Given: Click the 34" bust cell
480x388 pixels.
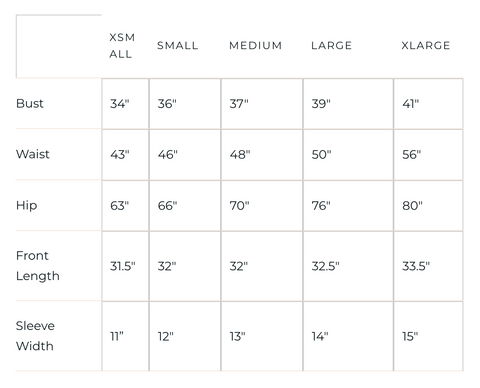Looking at the screenshot, I should pyautogui.click(x=125, y=104).
